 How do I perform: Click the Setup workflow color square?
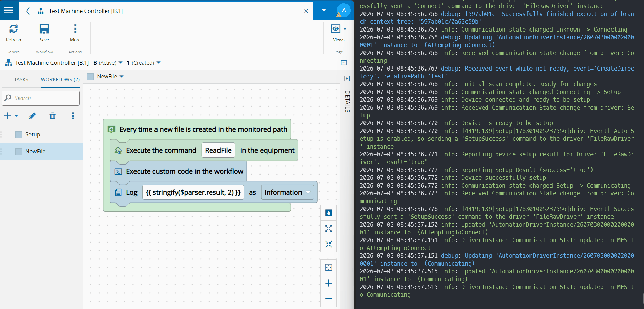tap(19, 135)
